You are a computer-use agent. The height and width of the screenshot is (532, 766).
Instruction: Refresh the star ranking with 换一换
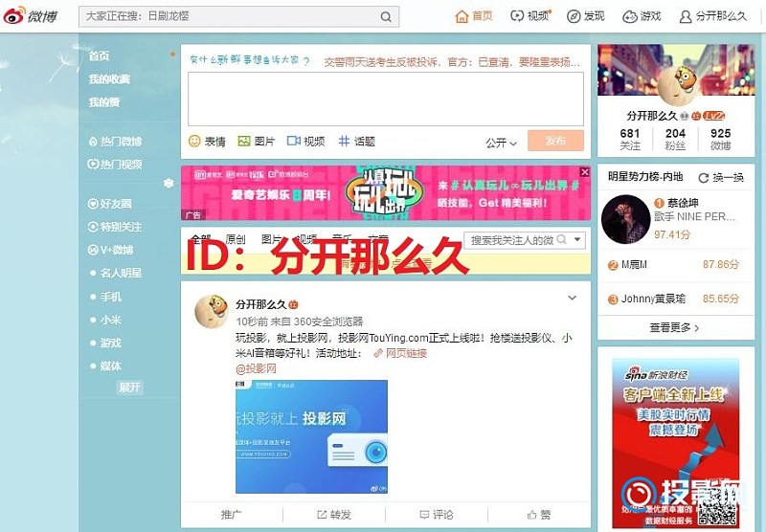[722, 178]
